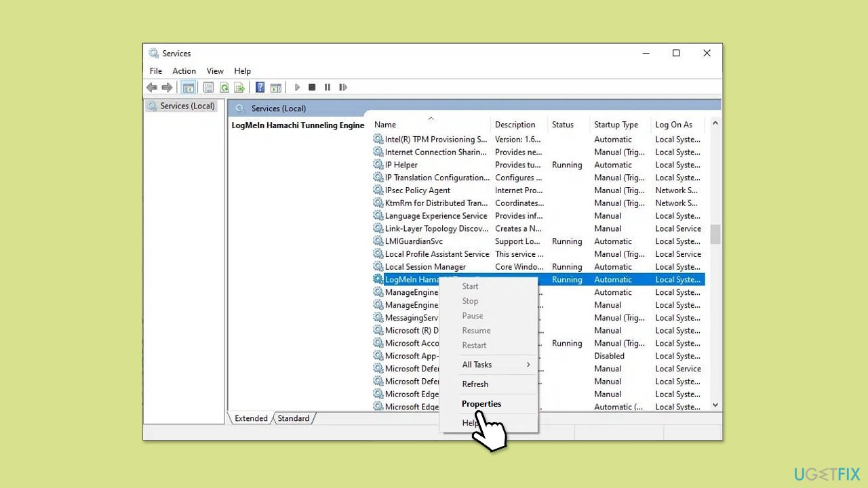Select Services (Local) in the console tree
This screenshot has width=868, height=488.
coord(187,106)
